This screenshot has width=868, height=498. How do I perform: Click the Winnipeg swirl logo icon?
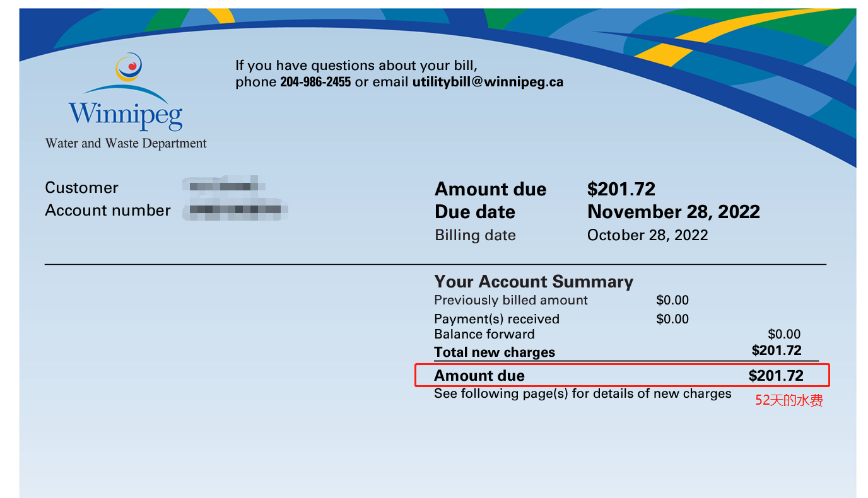[129, 67]
